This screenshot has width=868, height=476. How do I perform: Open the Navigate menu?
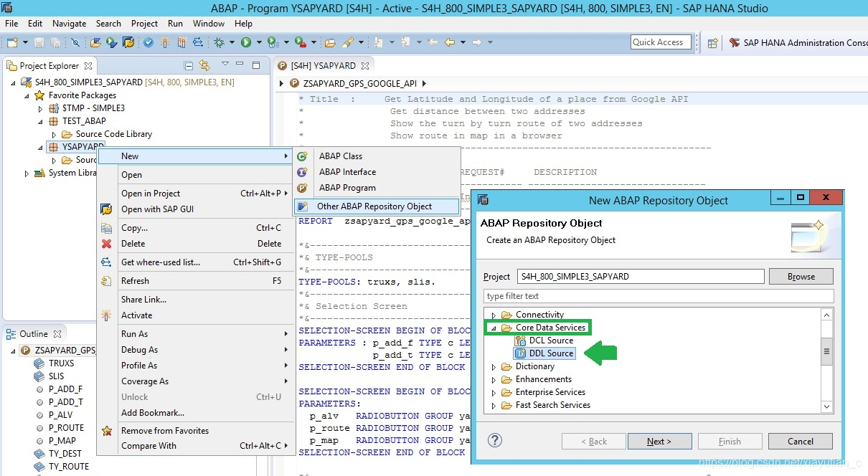[x=69, y=23]
